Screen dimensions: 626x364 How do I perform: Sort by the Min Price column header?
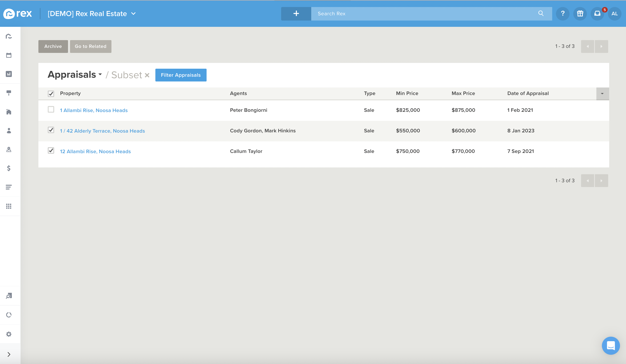pyautogui.click(x=407, y=93)
